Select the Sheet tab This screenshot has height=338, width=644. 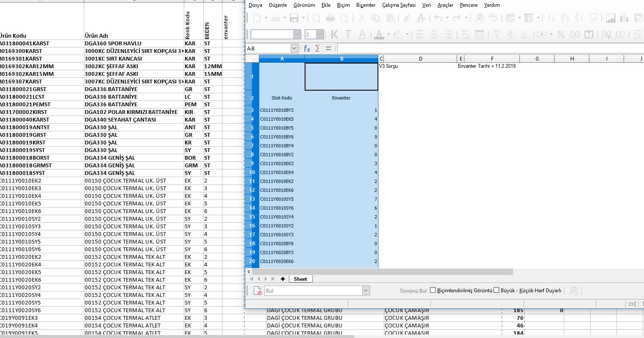pyautogui.click(x=300, y=279)
